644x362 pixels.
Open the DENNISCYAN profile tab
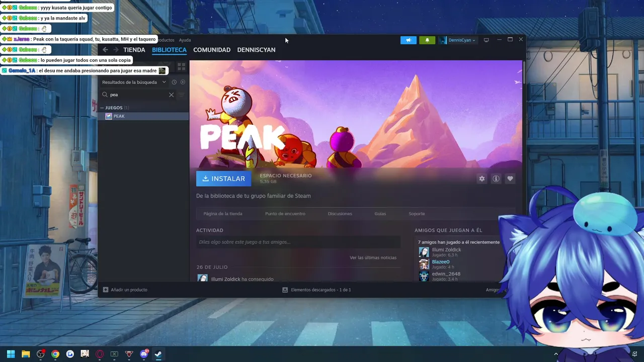pos(256,50)
